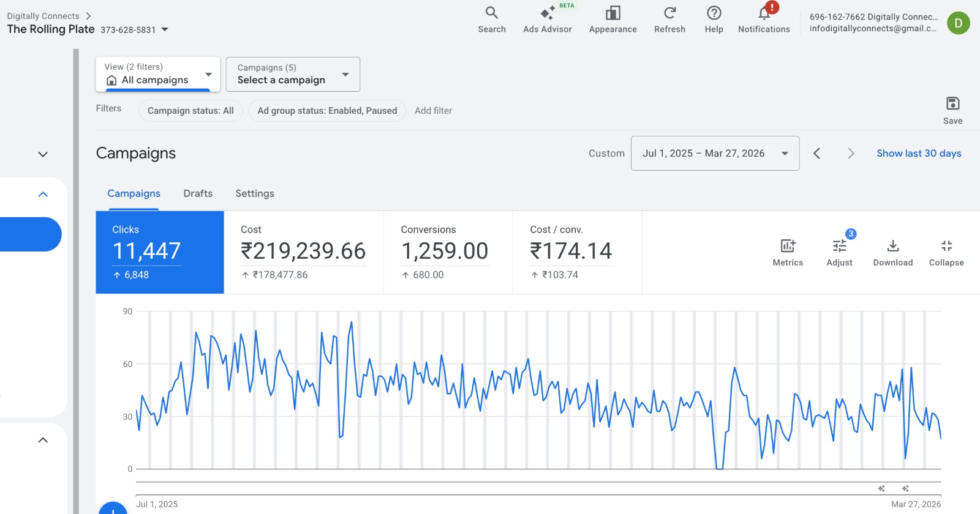Refresh the campaign data
Screen dimensions: 980x514
pyautogui.click(x=669, y=20)
